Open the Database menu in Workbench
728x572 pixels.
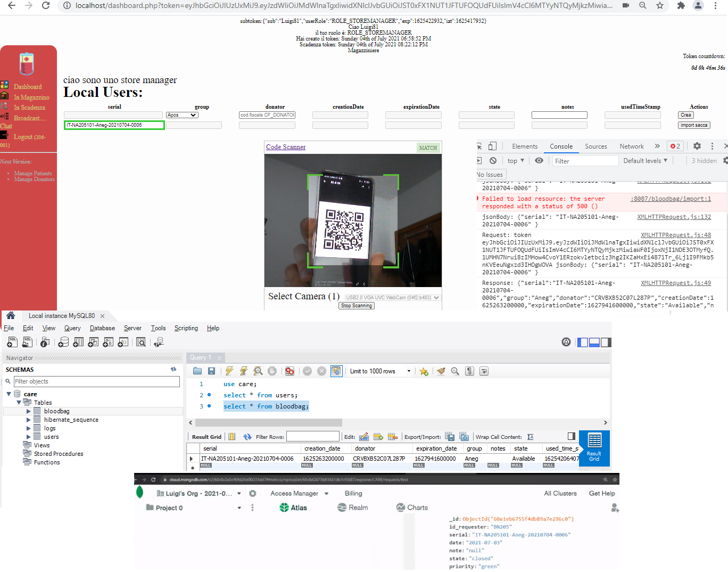click(102, 328)
